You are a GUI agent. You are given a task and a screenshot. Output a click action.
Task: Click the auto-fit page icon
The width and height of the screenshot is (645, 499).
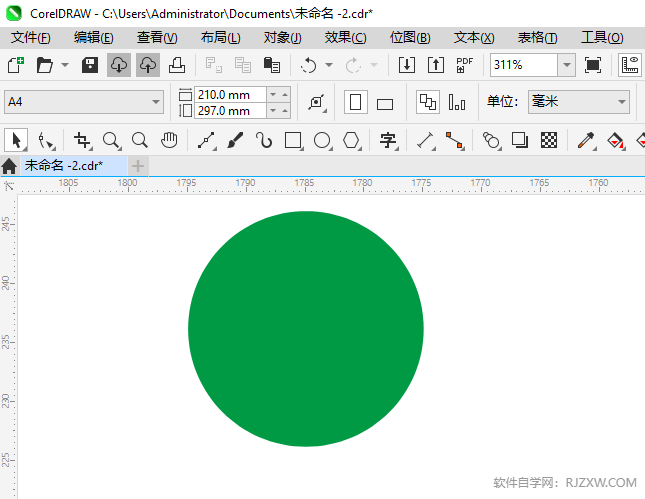coord(316,102)
